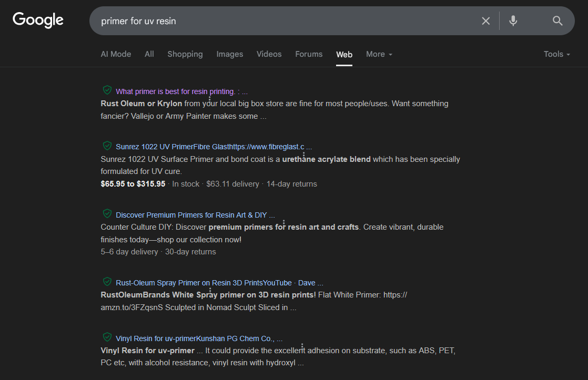
Task: Expand the More dropdown
Action: (x=379, y=54)
